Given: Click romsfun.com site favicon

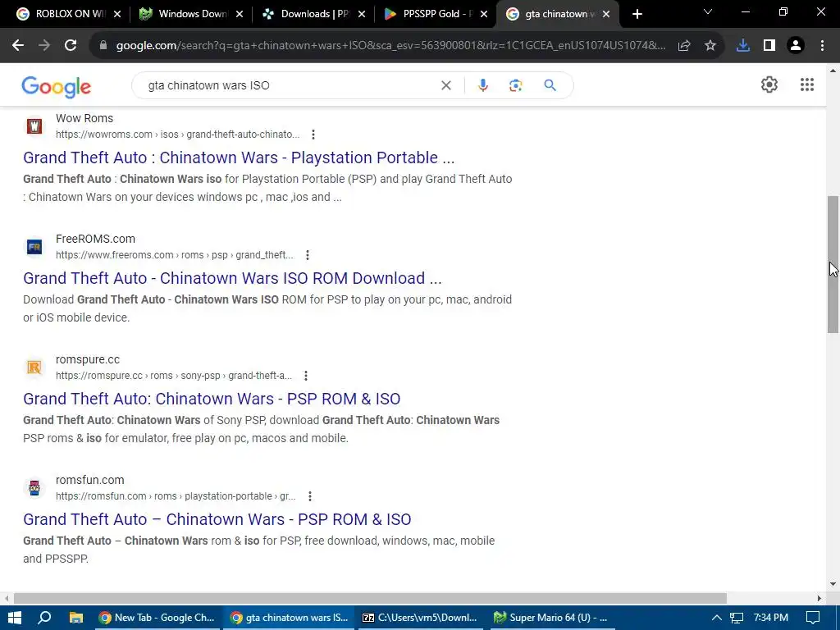Looking at the screenshot, I should [34, 488].
